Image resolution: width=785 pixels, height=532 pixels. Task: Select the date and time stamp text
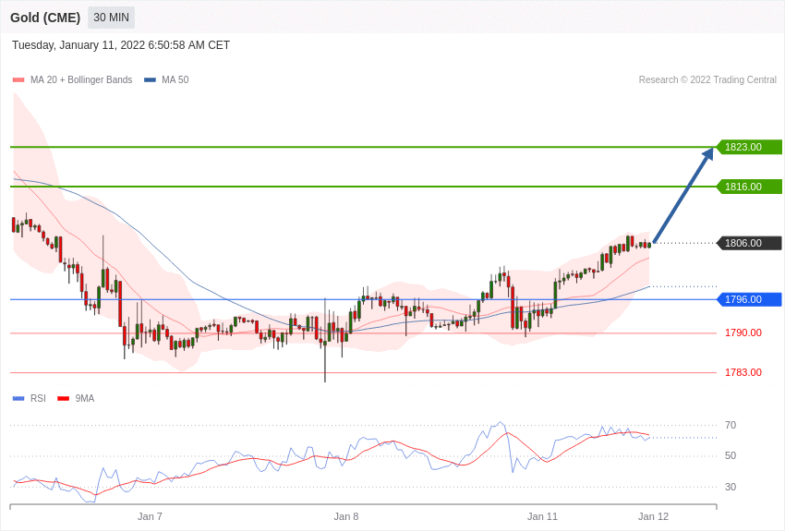121,45
